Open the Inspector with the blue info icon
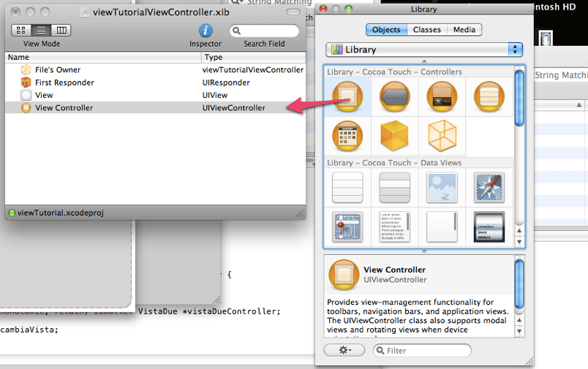The image size is (588, 369). (206, 31)
